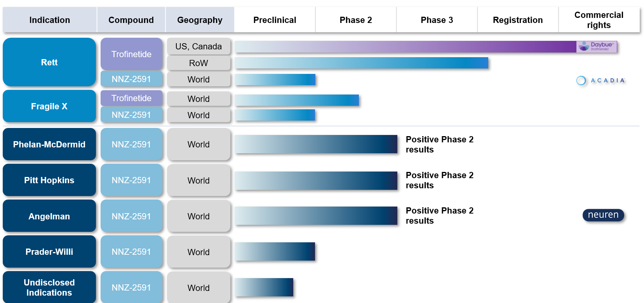This screenshot has height=303, width=644.
Task: Select the Rett indication box
Action: (49, 62)
